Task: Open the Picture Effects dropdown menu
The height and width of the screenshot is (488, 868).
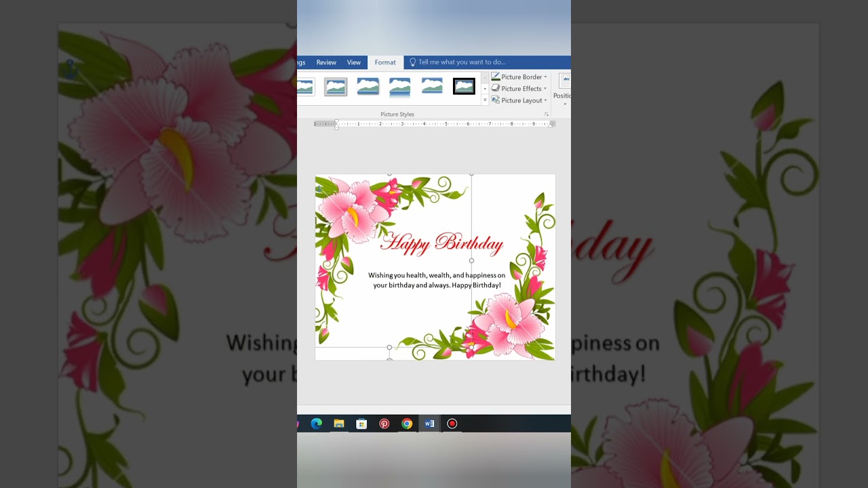Action: coord(545,89)
